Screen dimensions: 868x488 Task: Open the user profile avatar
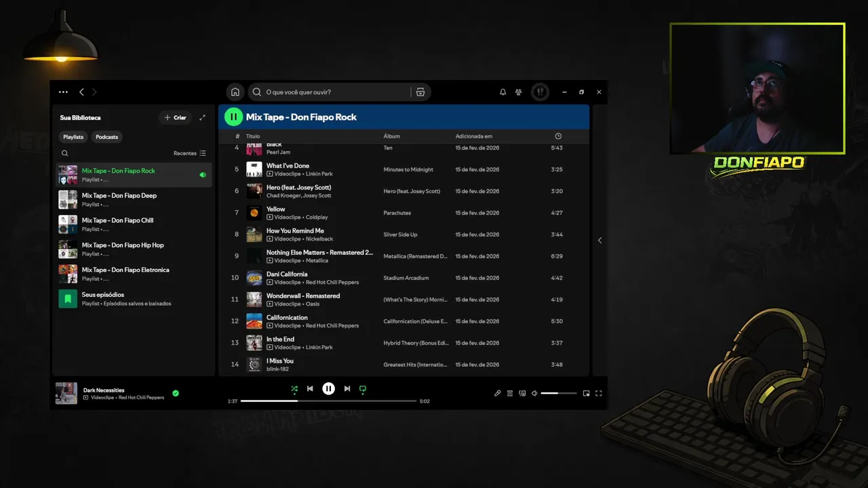[540, 92]
